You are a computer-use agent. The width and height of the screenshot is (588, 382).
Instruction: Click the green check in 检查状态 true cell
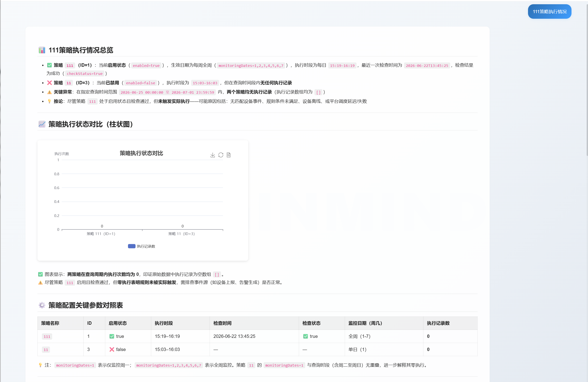[305, 336]
